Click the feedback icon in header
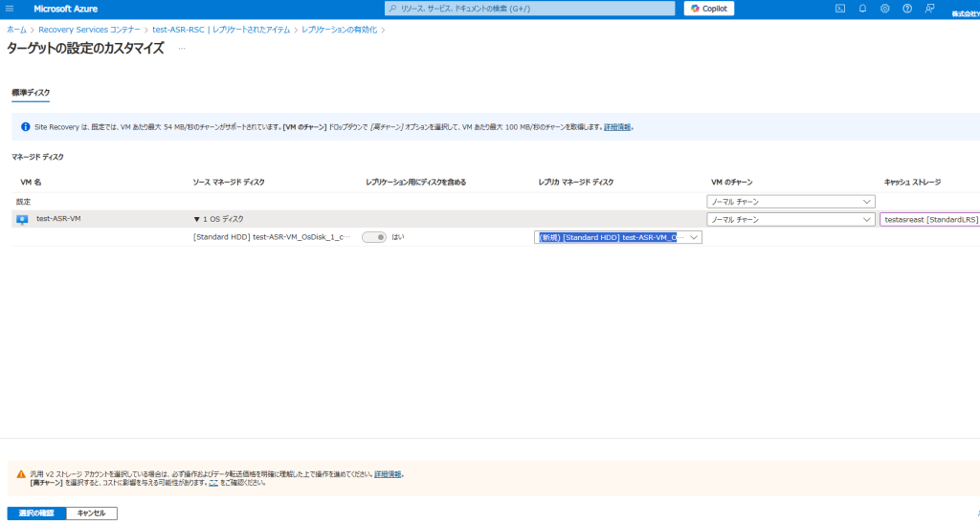This screenshot has height=523, width=980. pyautogui.click(x=929, y=9)
